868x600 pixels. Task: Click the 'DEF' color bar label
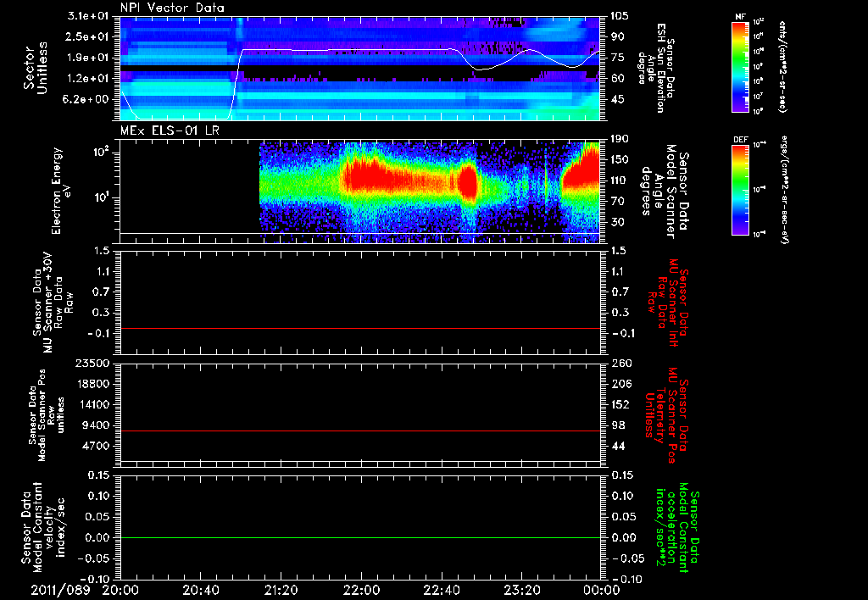pyautogui.click(x=740, y=140)
